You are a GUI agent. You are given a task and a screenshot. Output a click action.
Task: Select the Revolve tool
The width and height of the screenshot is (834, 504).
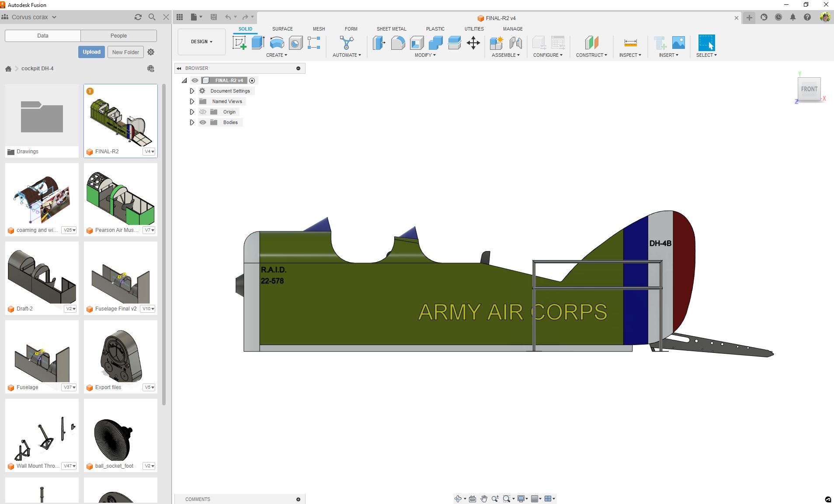pyautogui.click(x=277, y=43)
